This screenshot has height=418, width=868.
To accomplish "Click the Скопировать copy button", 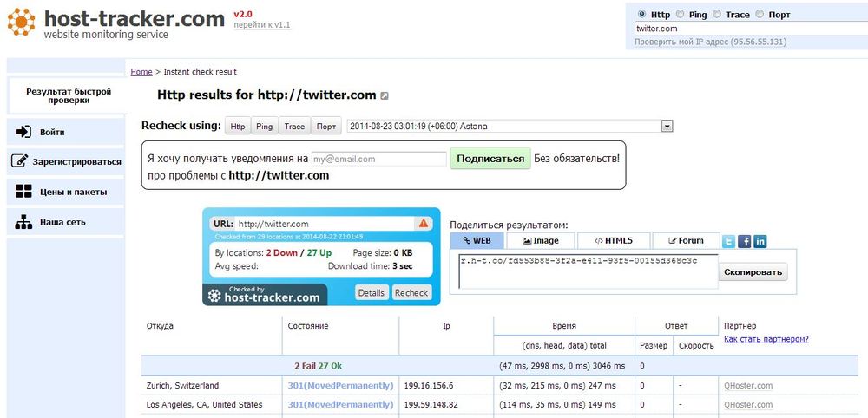I will (x=753, y=272).
